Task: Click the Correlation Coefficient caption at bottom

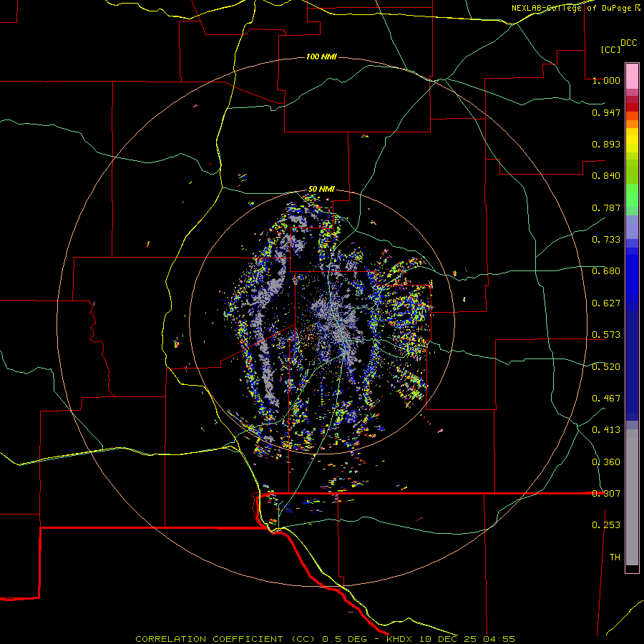Action: pos(325,639)
